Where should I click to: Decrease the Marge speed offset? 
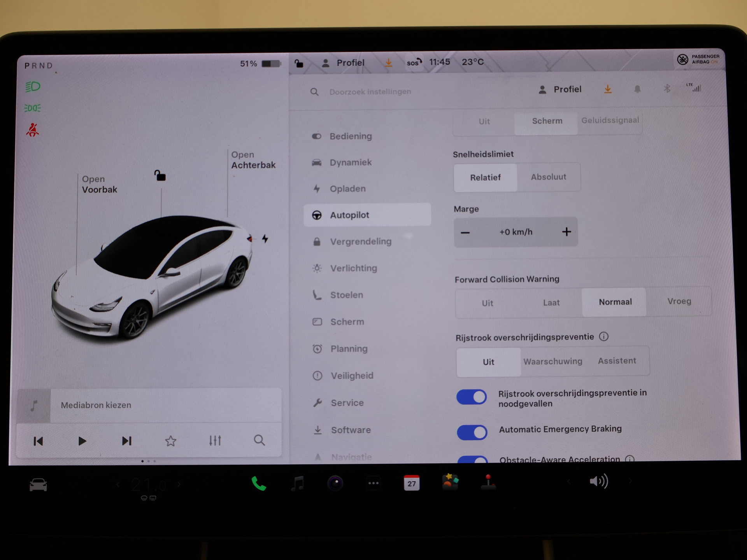[465, 233]
